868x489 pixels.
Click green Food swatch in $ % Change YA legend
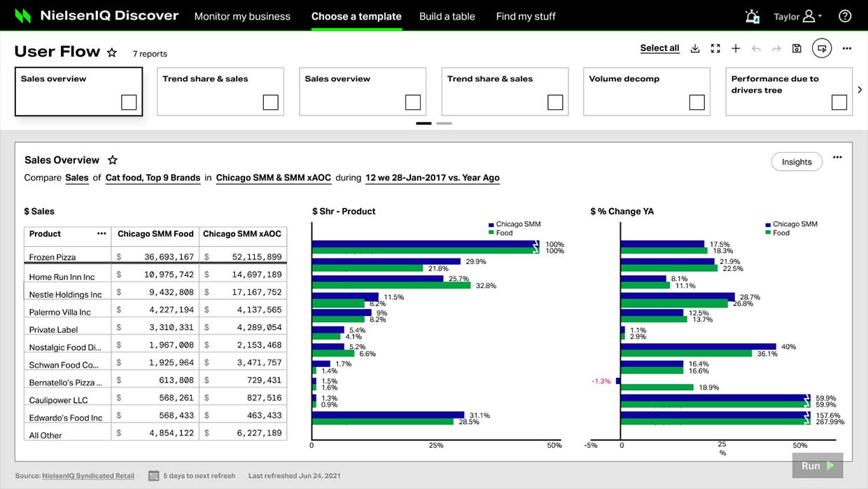click(x=769, y=233)
